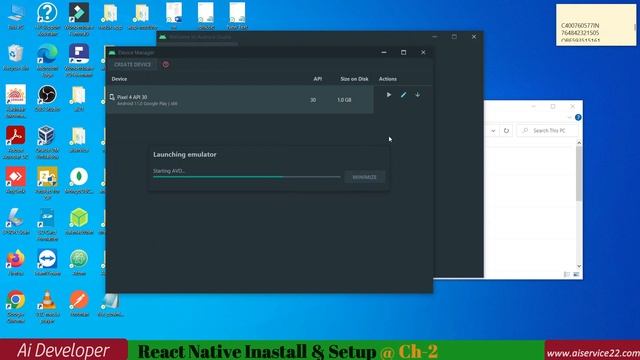The width and height of the screenshot is (640, 360).
Task: Expand the ribbon chevron in File Explorer
Action: pyautogui.click(x=569, y=118)
